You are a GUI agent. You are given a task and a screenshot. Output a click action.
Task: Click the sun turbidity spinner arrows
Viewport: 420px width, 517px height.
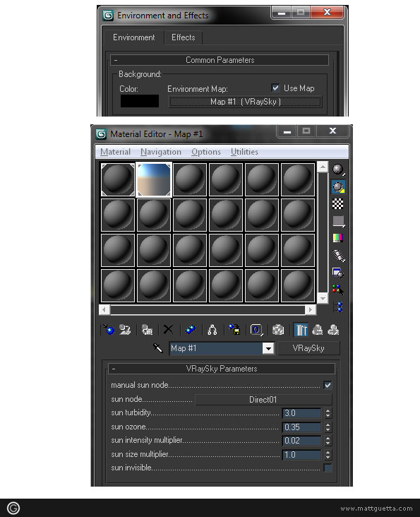(x=328, y=413)
